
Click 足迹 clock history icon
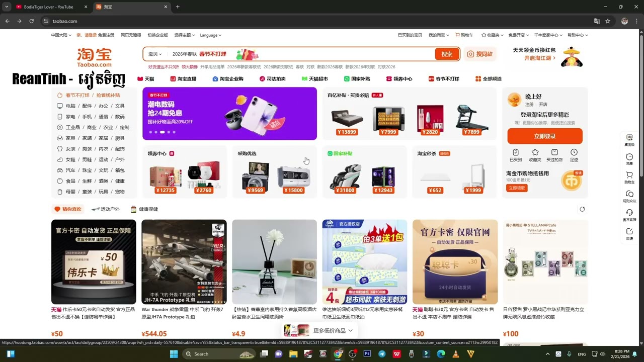click(574, 155)
